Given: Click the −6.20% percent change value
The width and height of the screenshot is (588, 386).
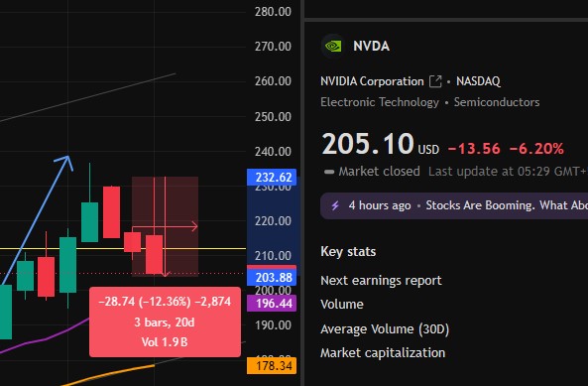Looking at the screenshot, I should point(536,149).
